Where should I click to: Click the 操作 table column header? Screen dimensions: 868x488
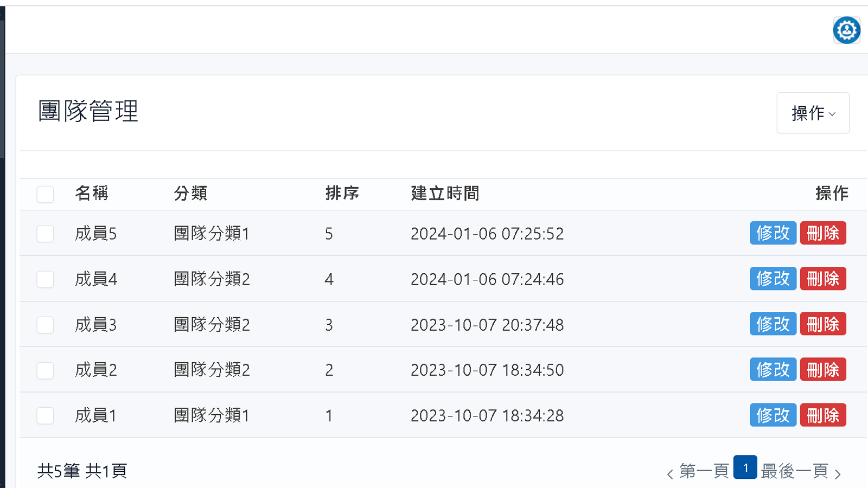pos(832,193)
